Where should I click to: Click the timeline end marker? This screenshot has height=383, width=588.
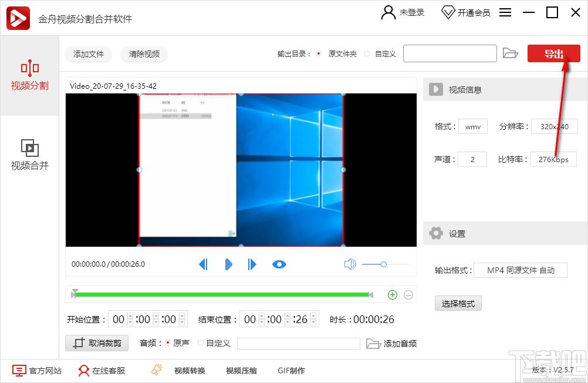pyautogui.click(x=371, y=295)
